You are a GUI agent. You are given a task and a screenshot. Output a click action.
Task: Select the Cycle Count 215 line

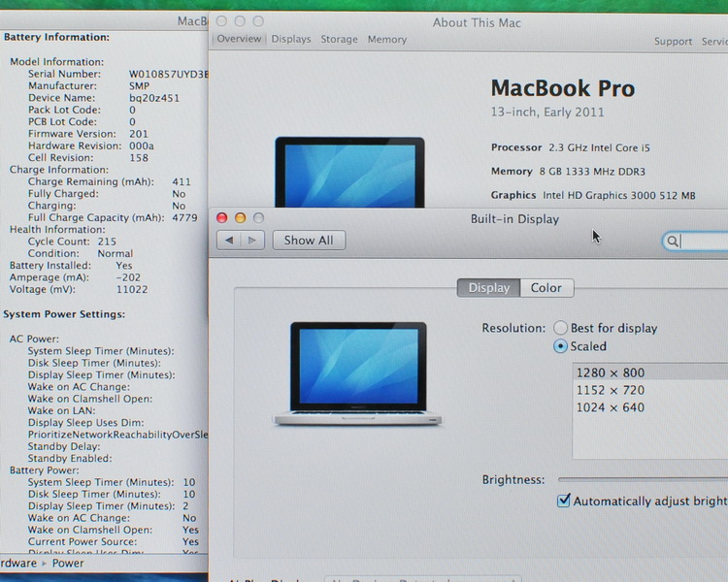72,242
